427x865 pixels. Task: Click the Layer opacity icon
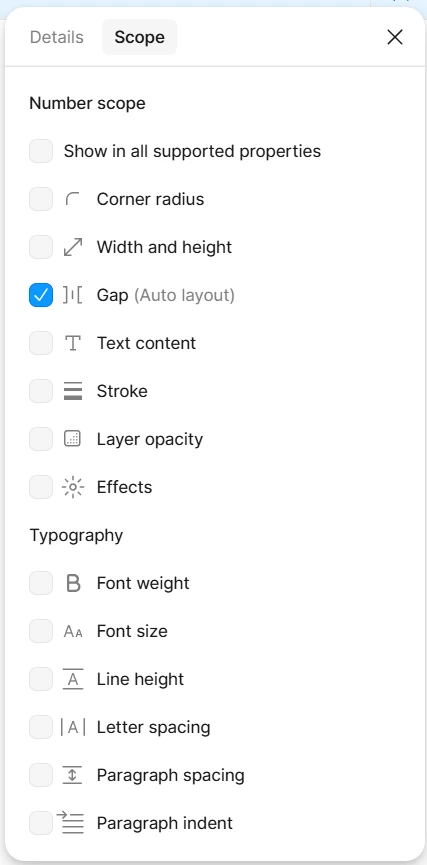[x=73, y=439]
